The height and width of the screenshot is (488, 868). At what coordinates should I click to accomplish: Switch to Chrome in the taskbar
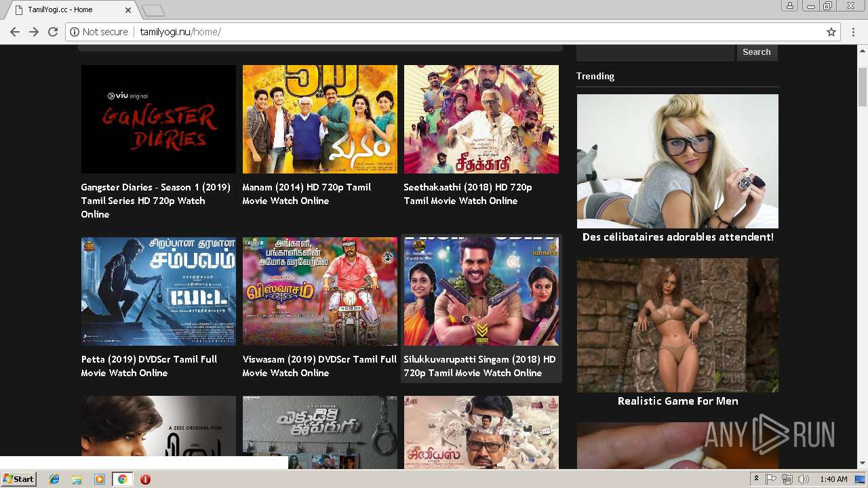[122, 479]
